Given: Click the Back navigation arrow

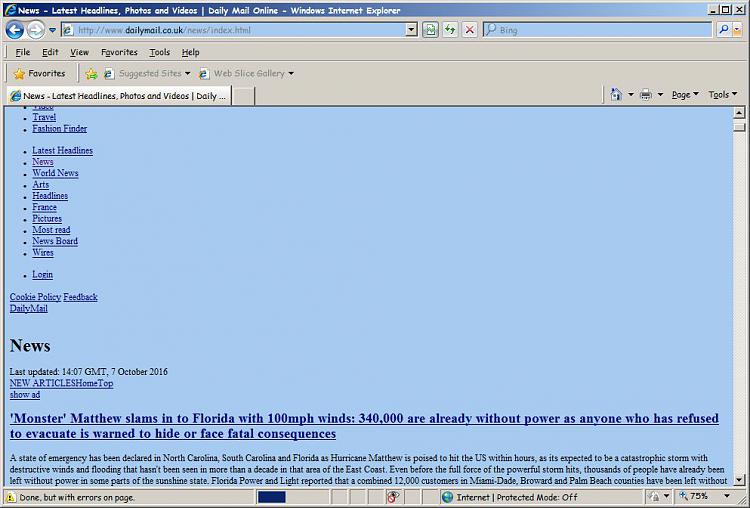Looking at the screenshot, I should click(14, 30).
